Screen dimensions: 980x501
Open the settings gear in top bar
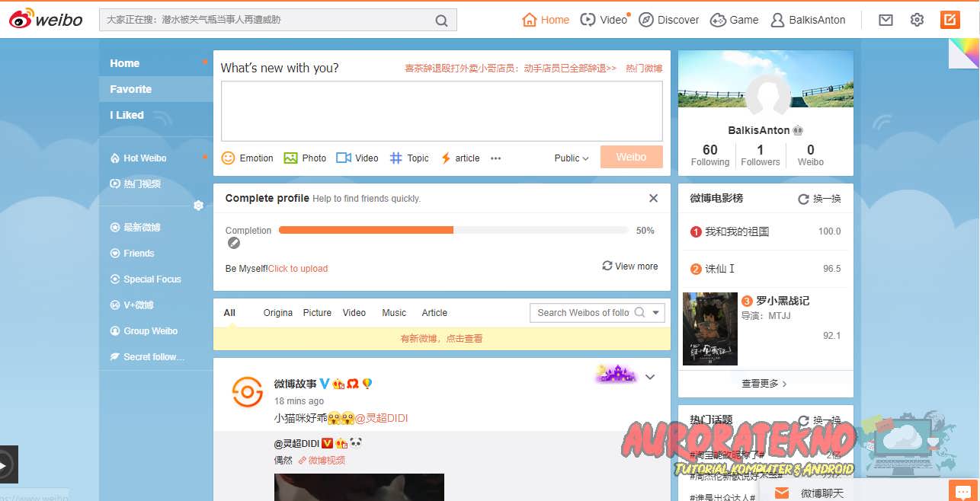[x=917, y=20]
